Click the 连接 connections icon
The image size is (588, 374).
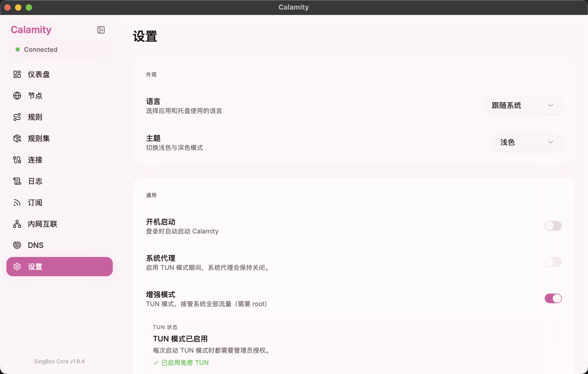[17, 160]
